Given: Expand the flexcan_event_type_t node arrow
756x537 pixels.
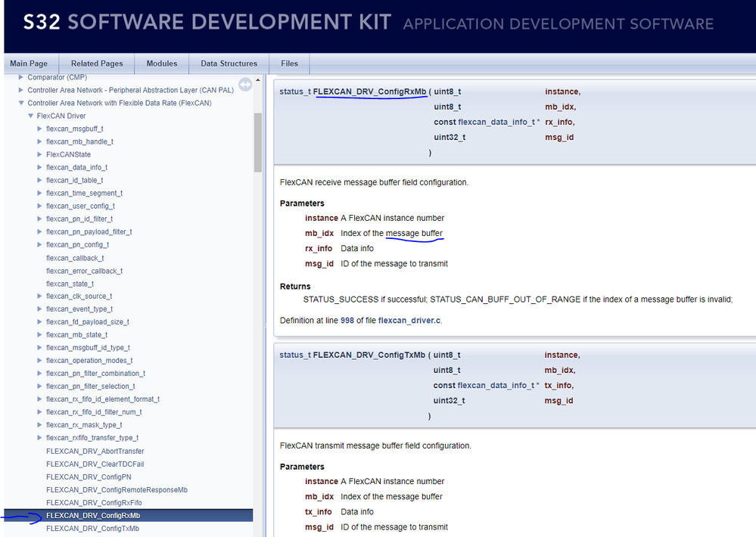Looking at the screenshot, I should point(39,309).
